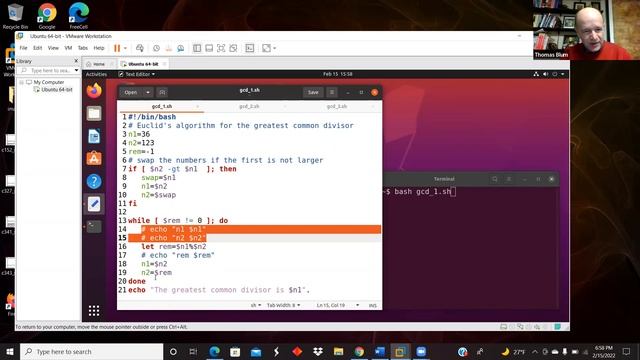Click the Windows taskbar search box

click(x=91, y=351)
